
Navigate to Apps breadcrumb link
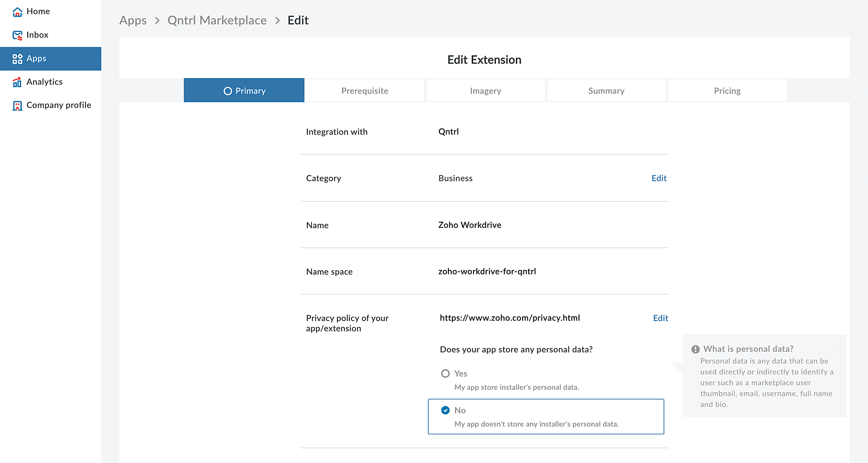[x=133, y=20]
